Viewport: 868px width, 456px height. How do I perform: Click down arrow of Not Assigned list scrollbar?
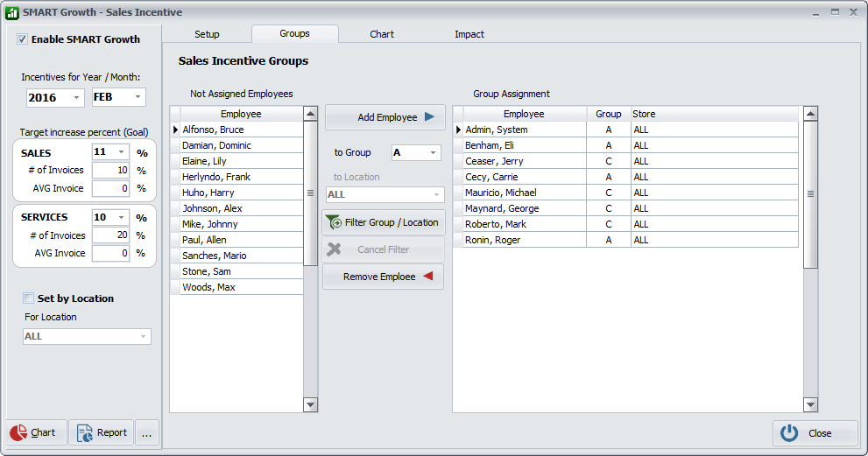[x=311, y=404]
